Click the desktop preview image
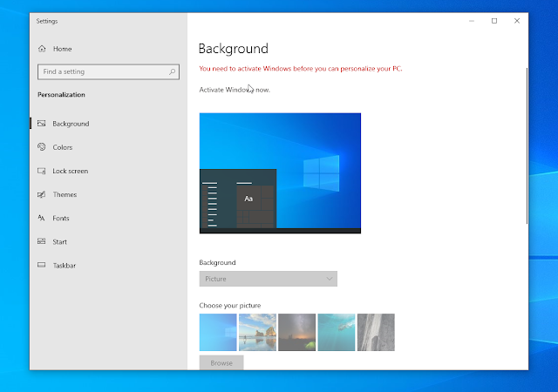 tap(280, 173)
